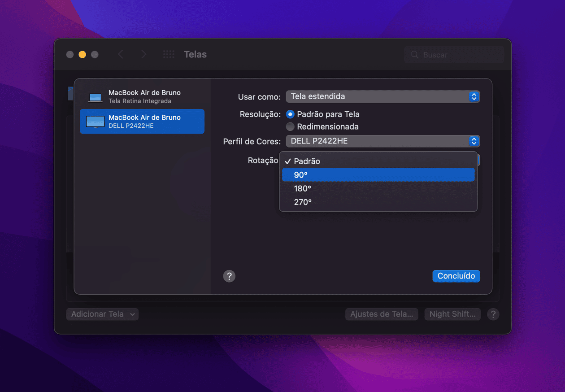Click the magnifying glass in the Buscar field
This screenshot has height=392, width=565.
415,54
